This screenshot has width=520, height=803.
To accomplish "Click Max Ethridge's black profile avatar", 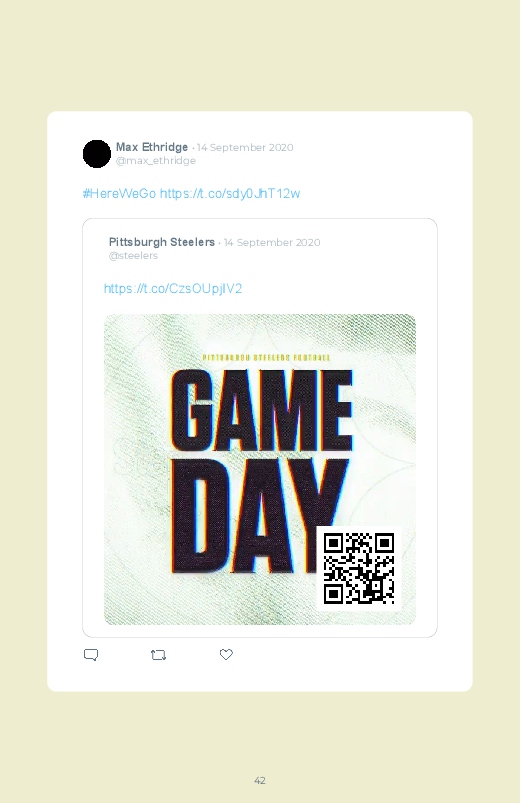I will pyautogui.click(x=97, y=154).
